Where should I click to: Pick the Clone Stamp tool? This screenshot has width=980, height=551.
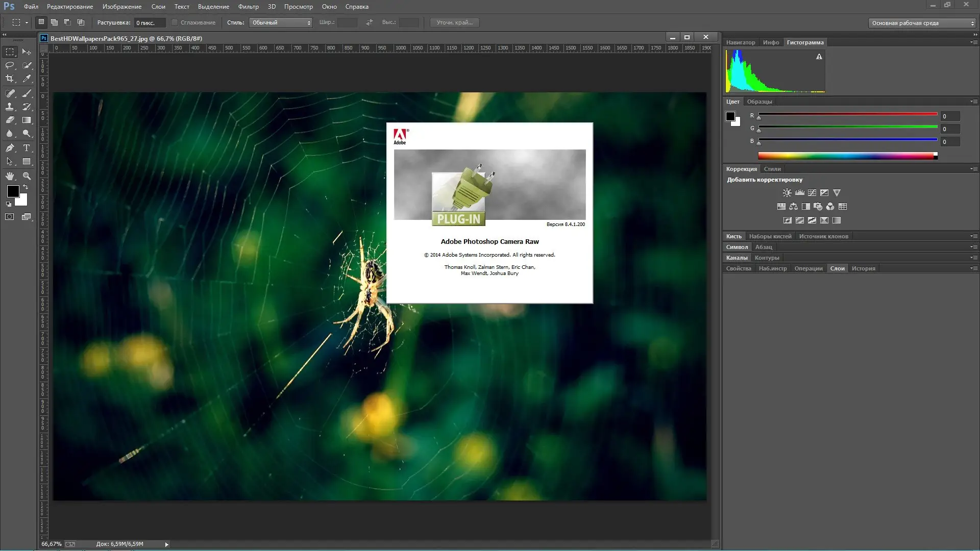[x=9, y=107]
